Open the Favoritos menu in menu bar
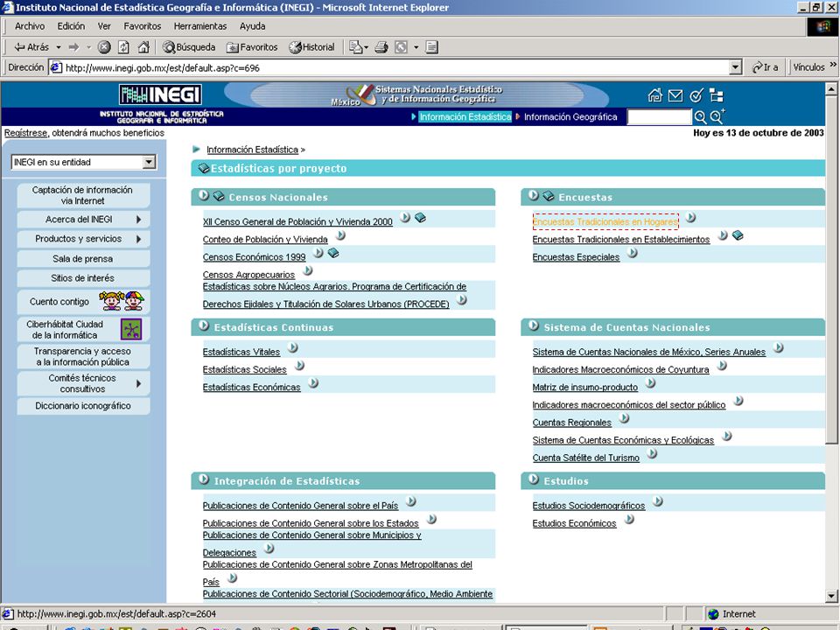 coord(143,26)
